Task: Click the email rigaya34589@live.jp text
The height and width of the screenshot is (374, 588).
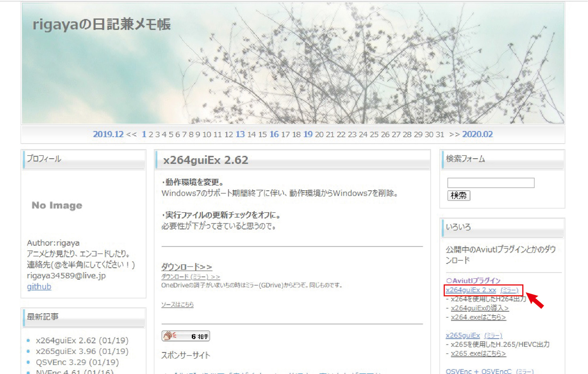Action: (66, 275)
